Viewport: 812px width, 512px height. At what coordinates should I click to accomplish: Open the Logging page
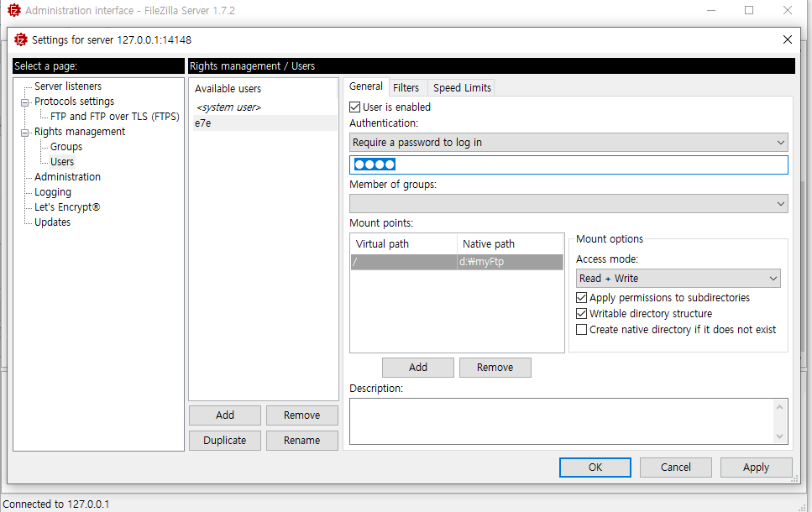[53, 192]
